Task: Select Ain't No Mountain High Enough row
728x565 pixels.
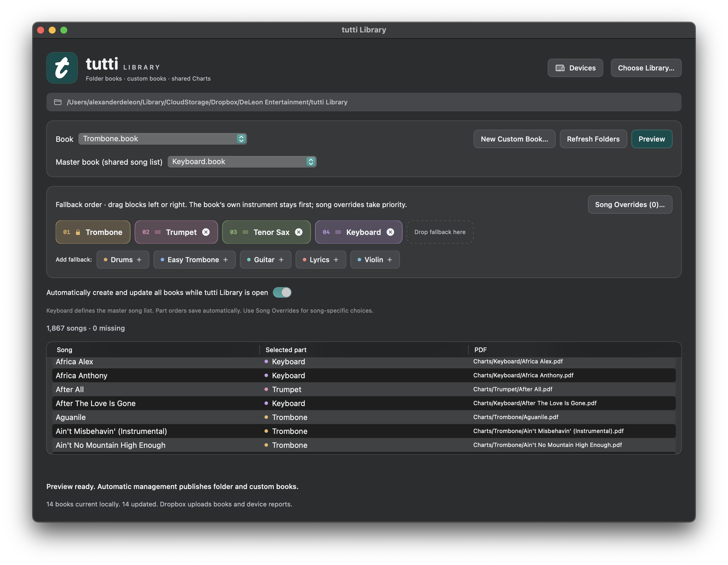Action: [x=364, y=445]
